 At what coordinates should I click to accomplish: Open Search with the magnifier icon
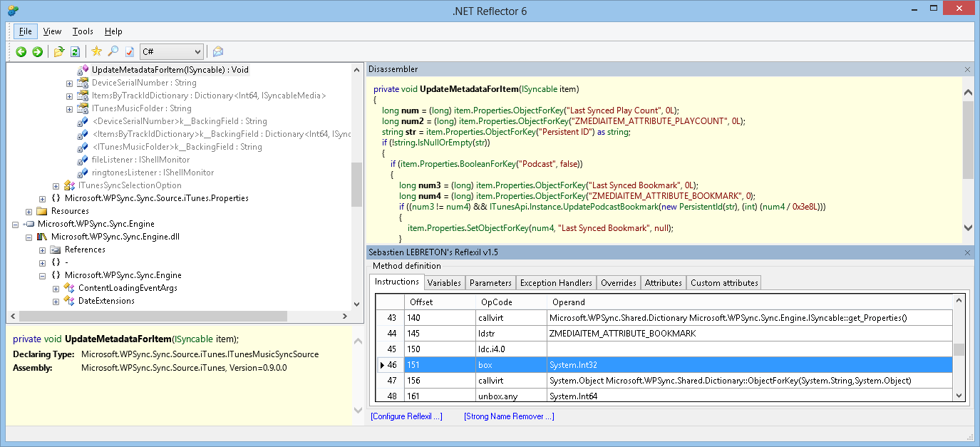pos(113,51)
